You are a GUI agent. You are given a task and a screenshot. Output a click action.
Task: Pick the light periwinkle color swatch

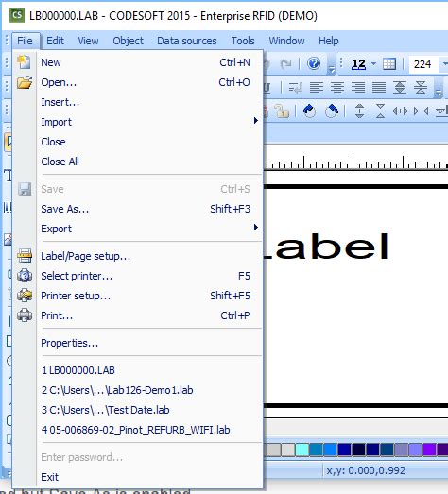(416, 450)
